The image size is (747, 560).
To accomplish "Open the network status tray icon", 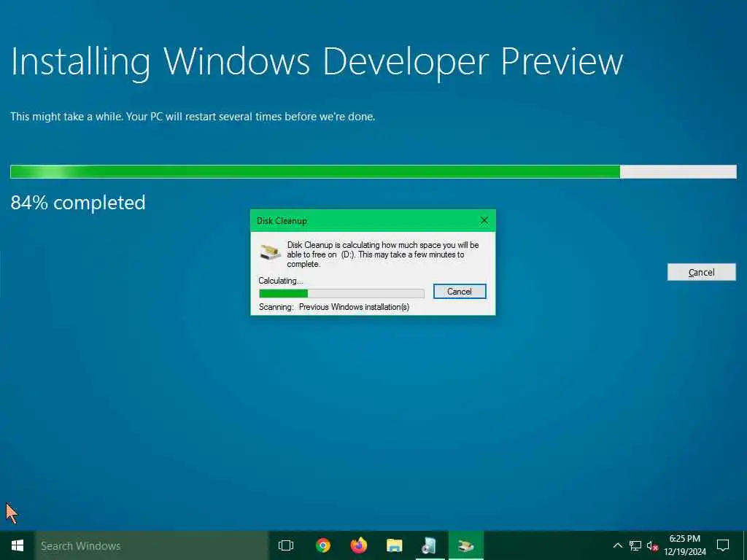I will pos(635,545).
